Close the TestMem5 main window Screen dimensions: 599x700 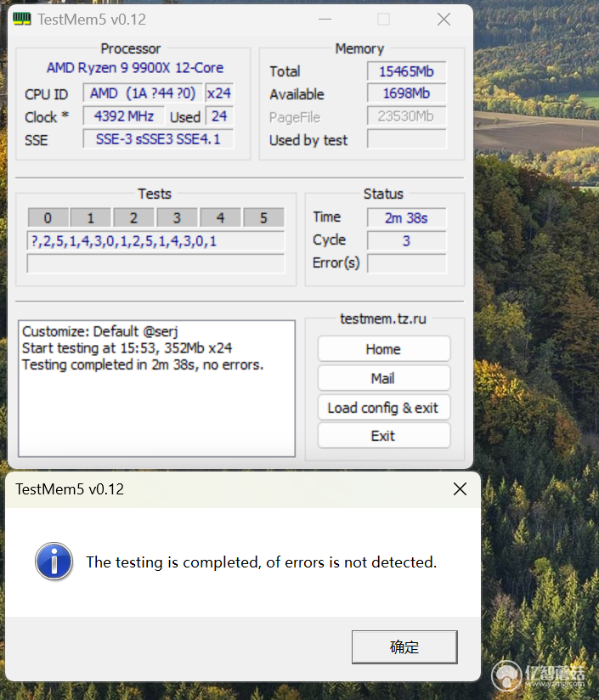click(444, 20)
